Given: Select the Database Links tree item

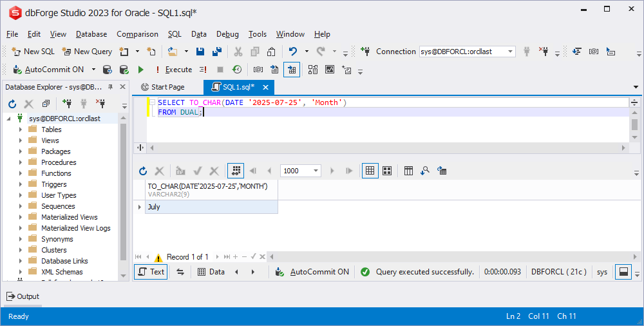Looking at the screenshot, I should pyautogui.click(x=64, y=261).
